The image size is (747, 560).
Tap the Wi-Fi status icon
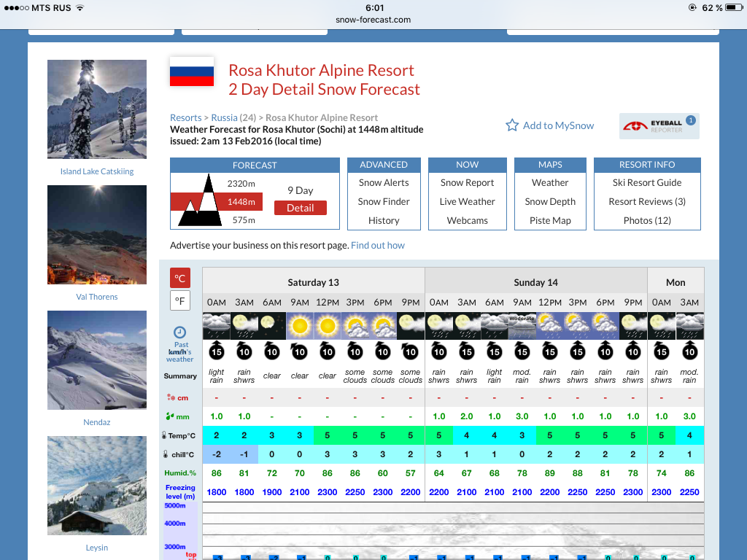(x=80, y=7)
